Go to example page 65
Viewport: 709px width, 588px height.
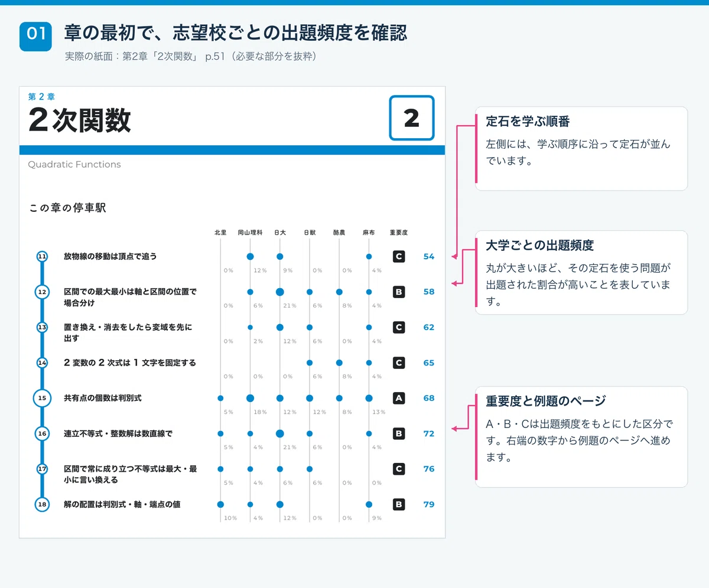(x=429, y=362)
